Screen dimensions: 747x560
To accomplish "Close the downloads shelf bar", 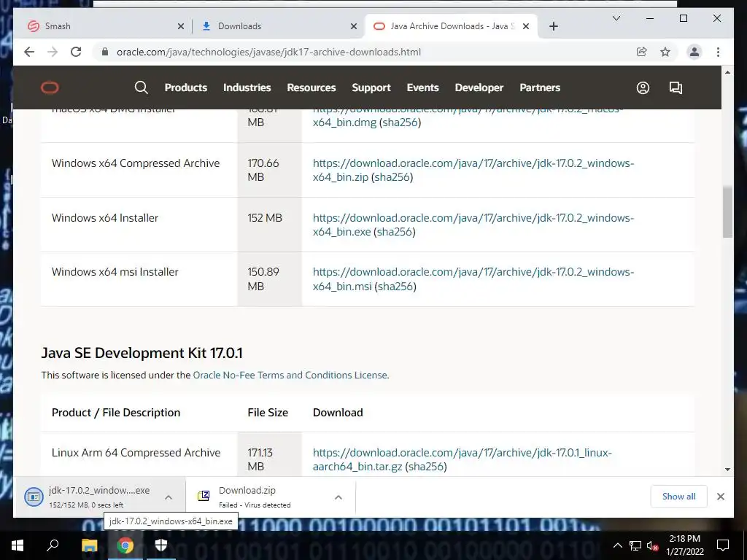I will click(720, 497).
